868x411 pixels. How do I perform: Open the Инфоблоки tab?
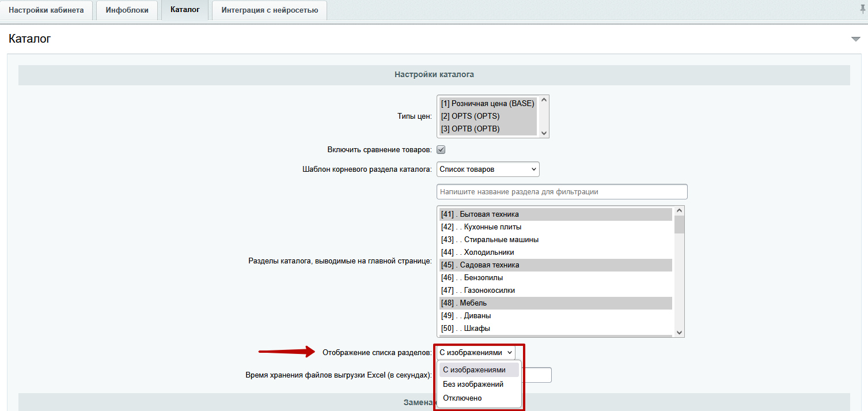point(127,10)
